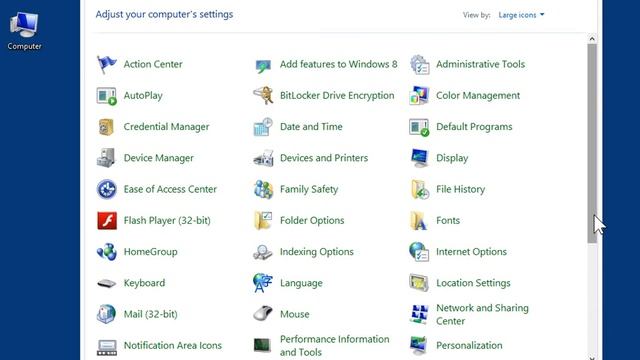Open 'Language' text link
This screenshot has width=640, height=360.
301,283
